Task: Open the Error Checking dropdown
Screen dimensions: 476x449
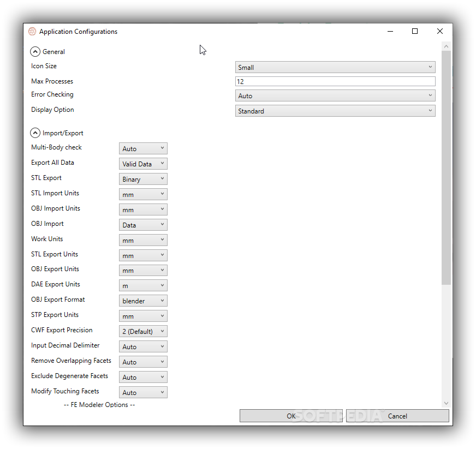Action: 335,96
